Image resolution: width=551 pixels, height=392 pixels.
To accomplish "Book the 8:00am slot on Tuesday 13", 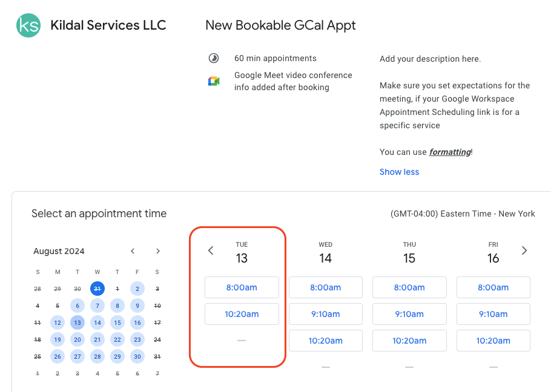I will coord(242,287).
